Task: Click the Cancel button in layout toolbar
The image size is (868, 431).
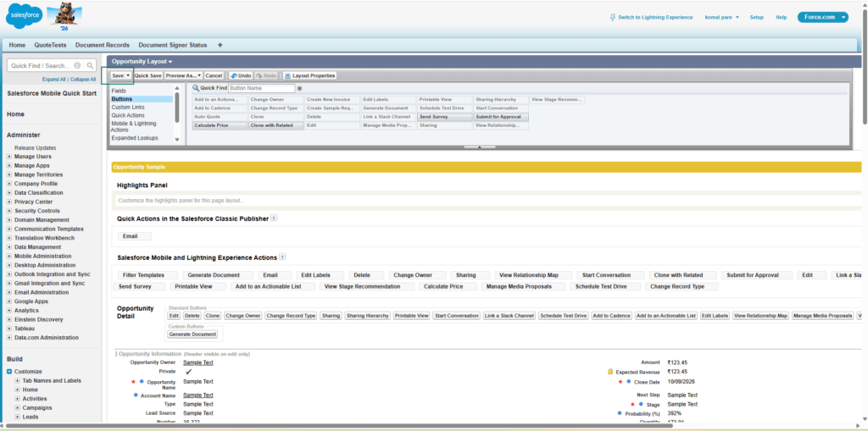Action: (214, 75)
